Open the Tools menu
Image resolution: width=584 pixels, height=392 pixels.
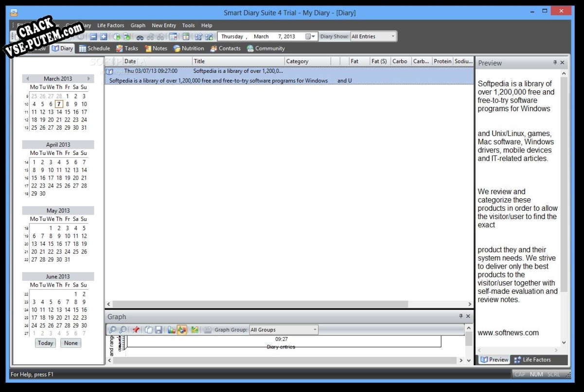(x=189, y=25)
